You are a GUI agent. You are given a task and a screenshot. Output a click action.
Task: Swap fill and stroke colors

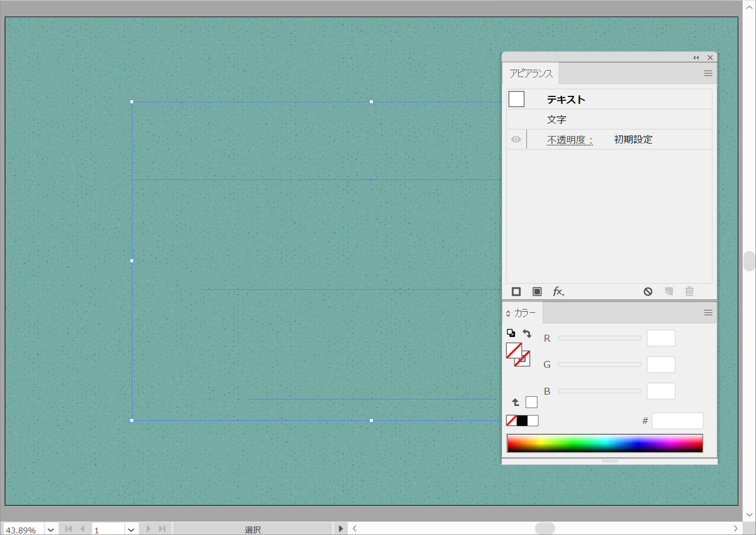pos(527,333)
